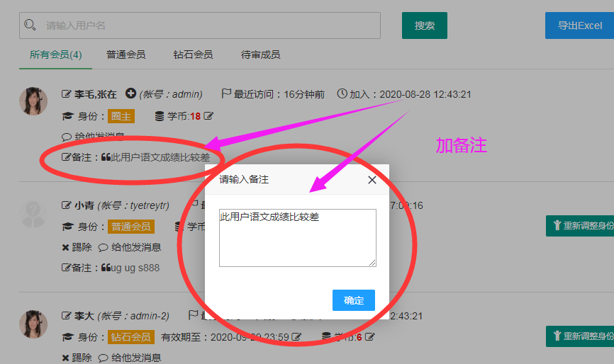Click the edit icon beside 小青
This screenshot has width=614, height=364.
67,205
